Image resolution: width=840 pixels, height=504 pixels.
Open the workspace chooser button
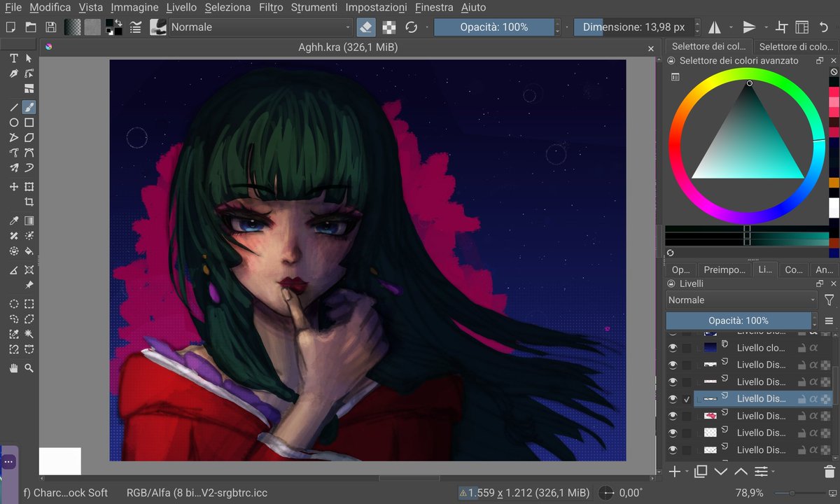pos(802,27)
